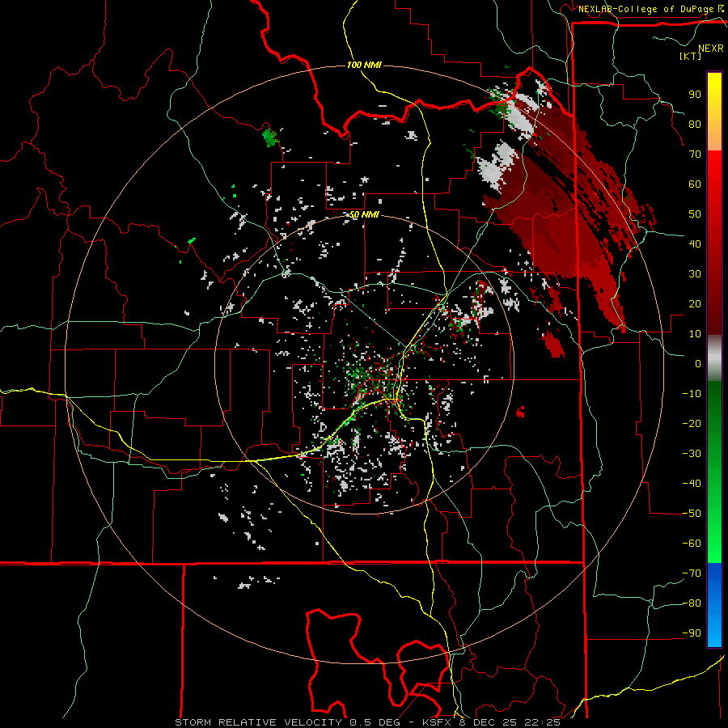Click the KT units label above color scale

tap(691, 56)
